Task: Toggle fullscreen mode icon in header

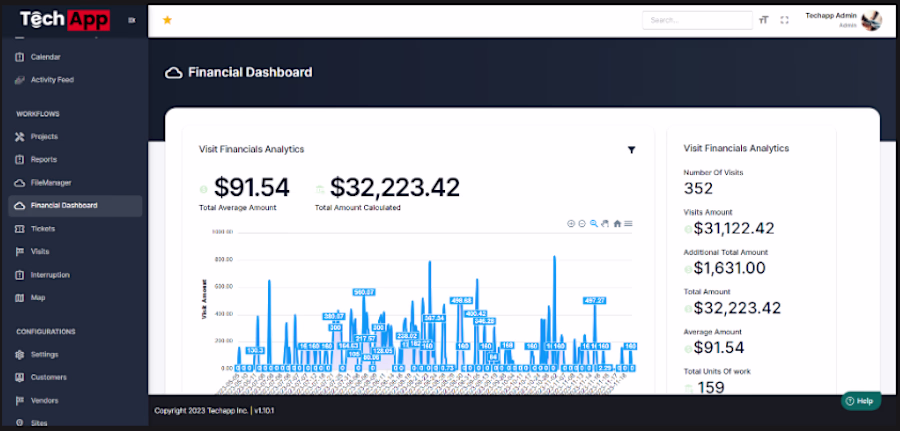Action: click(x=785, y=20)
